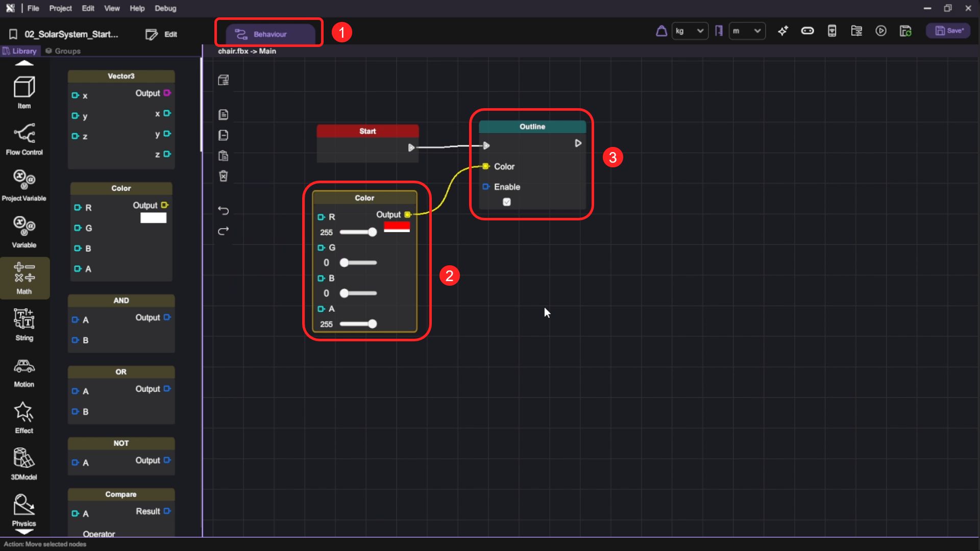Click the Save button
The width and height of the screenshot is (980, 551).
pyautogui.click(x=948, y=31)
